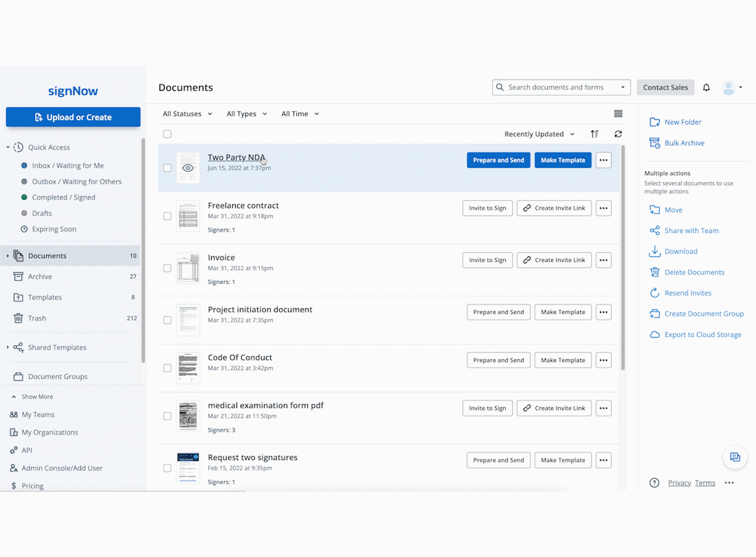Open the All Types filter dropdown
The height and width of the screenshot is (557, 756).
[x=246, y=114]
